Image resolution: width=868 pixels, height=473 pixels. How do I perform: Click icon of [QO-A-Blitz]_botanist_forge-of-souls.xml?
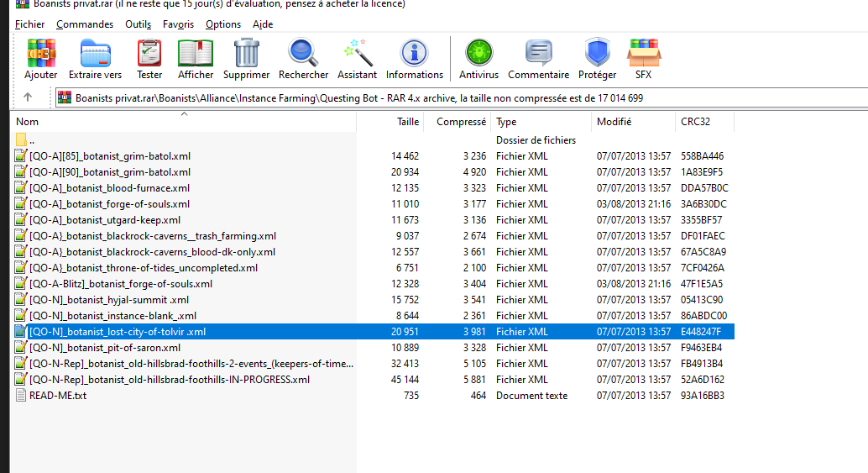pos(21,284)
